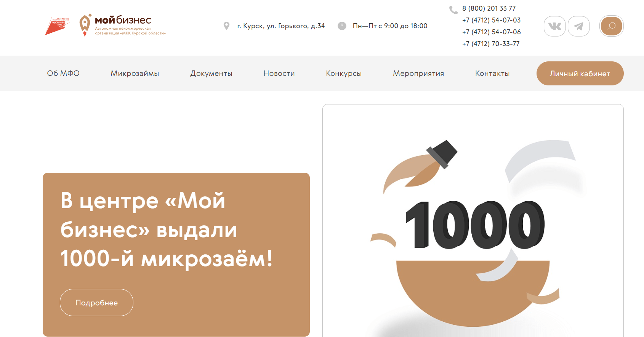Open the Документы menu item
Image resolution: width=644 pixels, height=337 pixels.
tap(211, 73)
